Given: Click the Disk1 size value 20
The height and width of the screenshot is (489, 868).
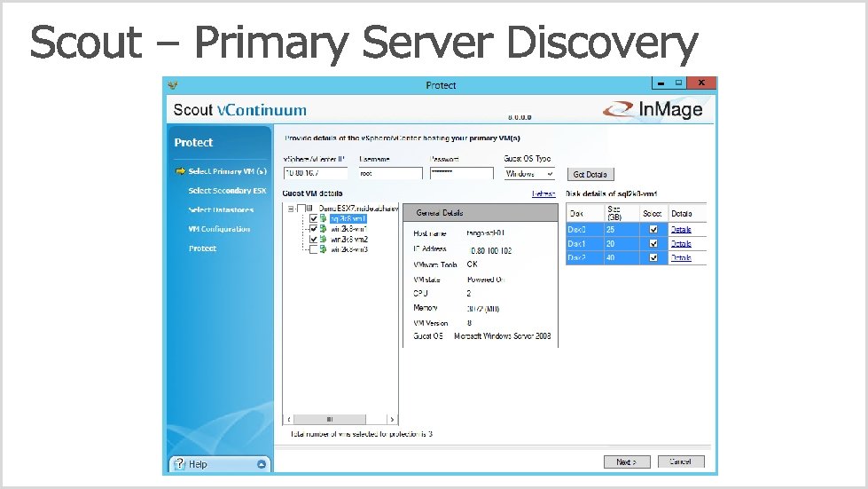Looking at the screenshot, I should click(611, 244).
